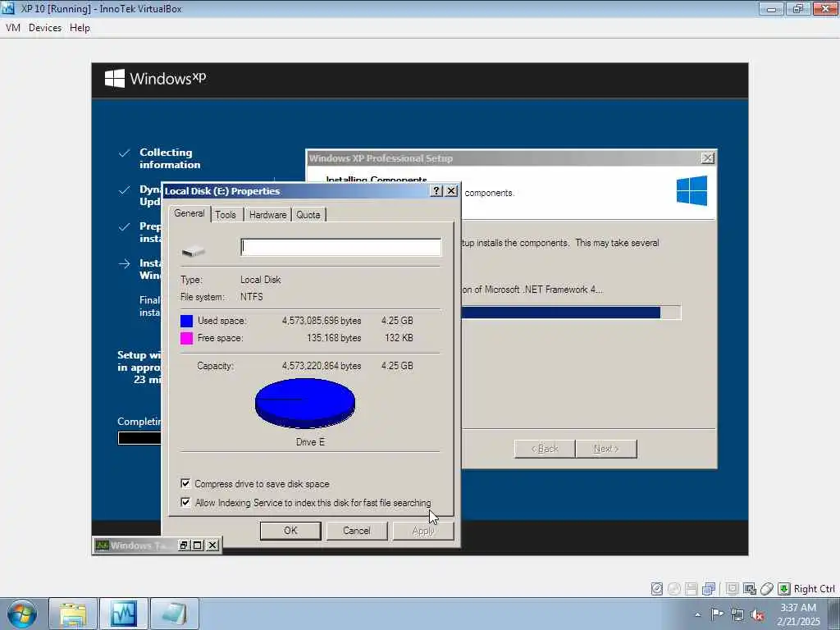Click the "Drive E" chart caption
Viewport: 840px width, 630px height.
coord(310,442)
